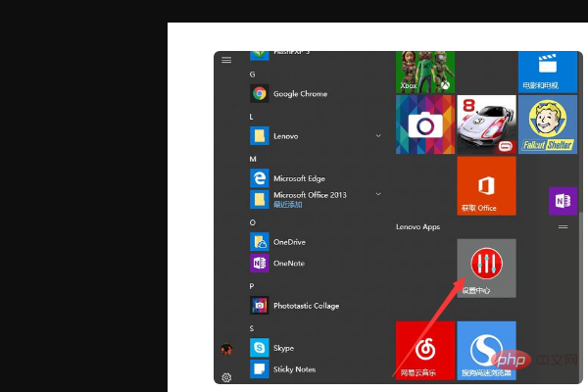This screenshot has height=392, width=588.
Task: Click the Microsoft Office 2013 folder icon
Action: pyautogui.click(x=259, y=199)
